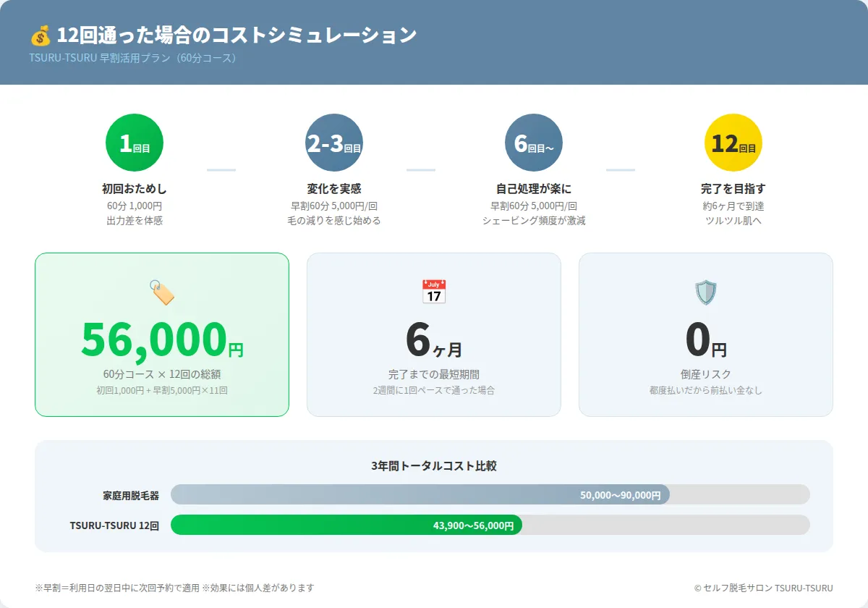The height and width of the screenshot is (608, 868).
Task: Click the 50,000〜90,000円 value
Action: coord(621,496)
